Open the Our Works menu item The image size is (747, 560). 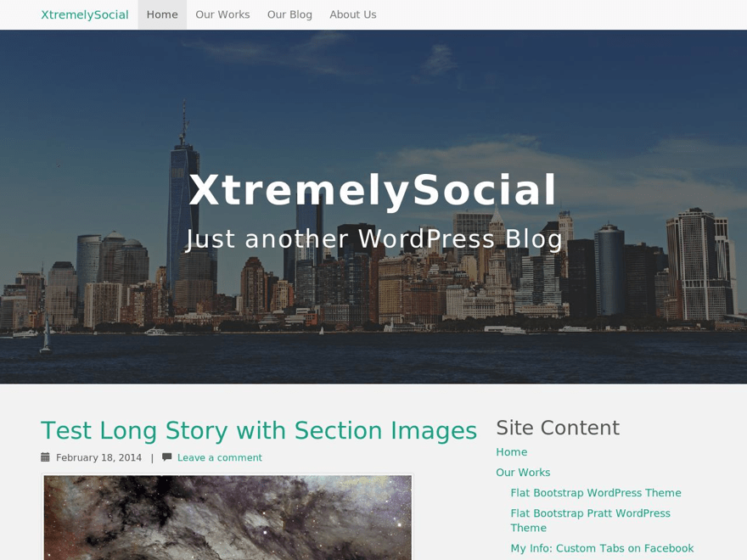222,14
